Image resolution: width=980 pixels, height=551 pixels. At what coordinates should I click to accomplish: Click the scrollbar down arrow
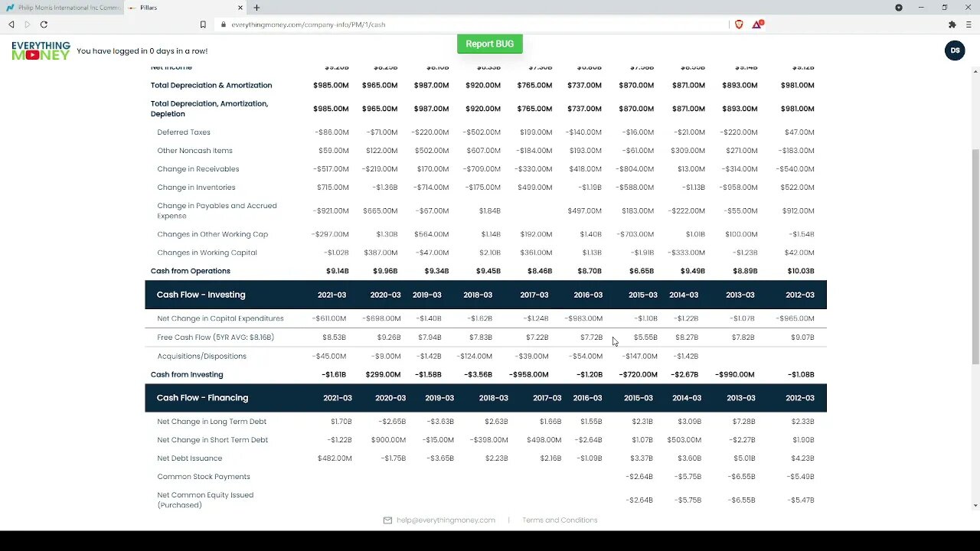tap(975, 505)
